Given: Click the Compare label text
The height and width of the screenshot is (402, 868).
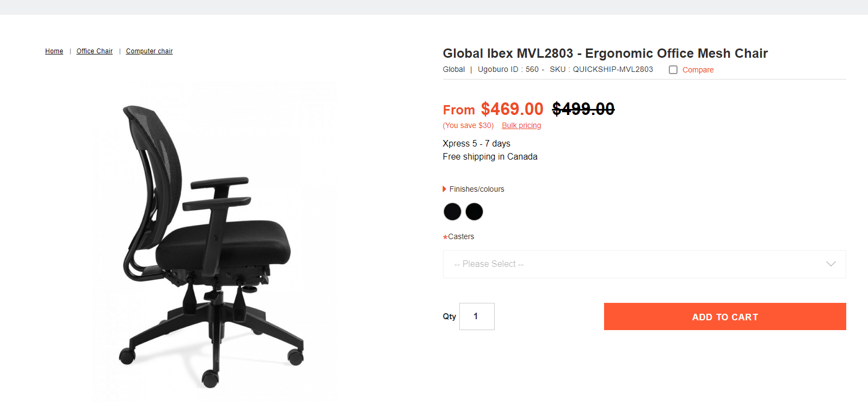Looking at the screenshot, I should [x=698, y=70].
